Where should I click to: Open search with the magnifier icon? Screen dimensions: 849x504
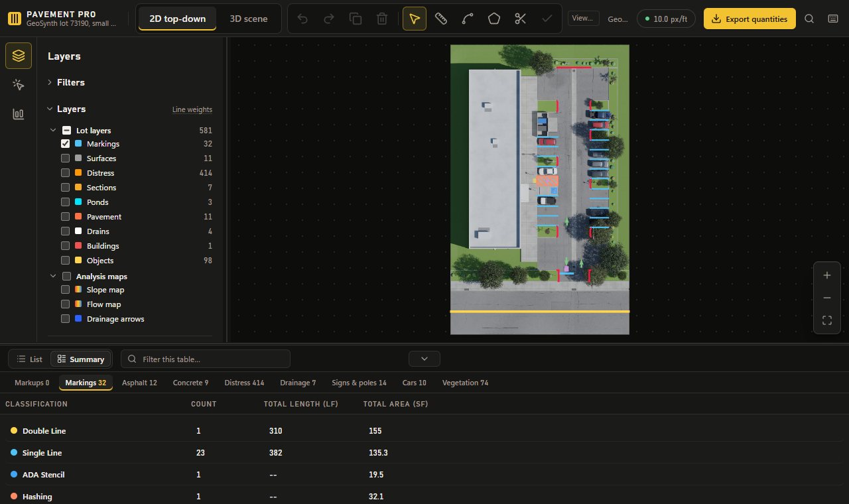[x=809, y=19]
